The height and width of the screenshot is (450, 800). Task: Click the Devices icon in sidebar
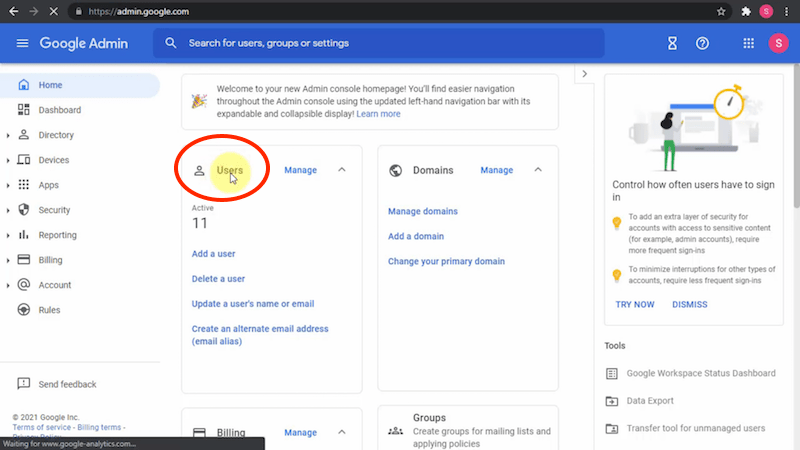[x=23, y=160]
